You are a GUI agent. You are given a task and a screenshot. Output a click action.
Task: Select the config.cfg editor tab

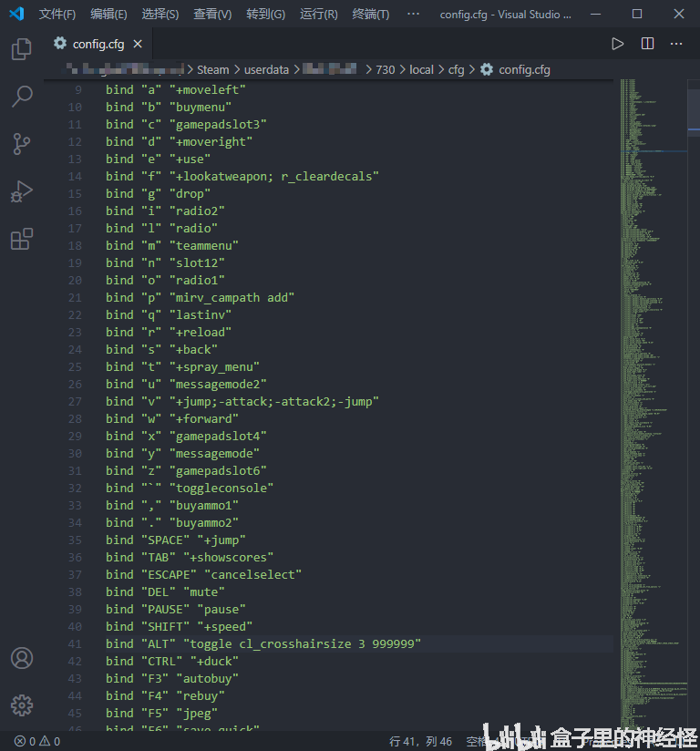click(x=98, y=44)
